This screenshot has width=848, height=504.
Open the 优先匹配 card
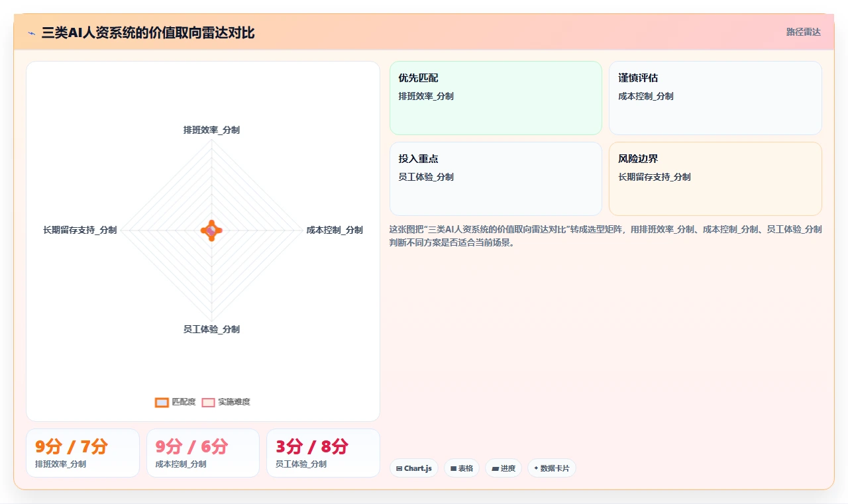pyautogui.click(x=496, y=98)
